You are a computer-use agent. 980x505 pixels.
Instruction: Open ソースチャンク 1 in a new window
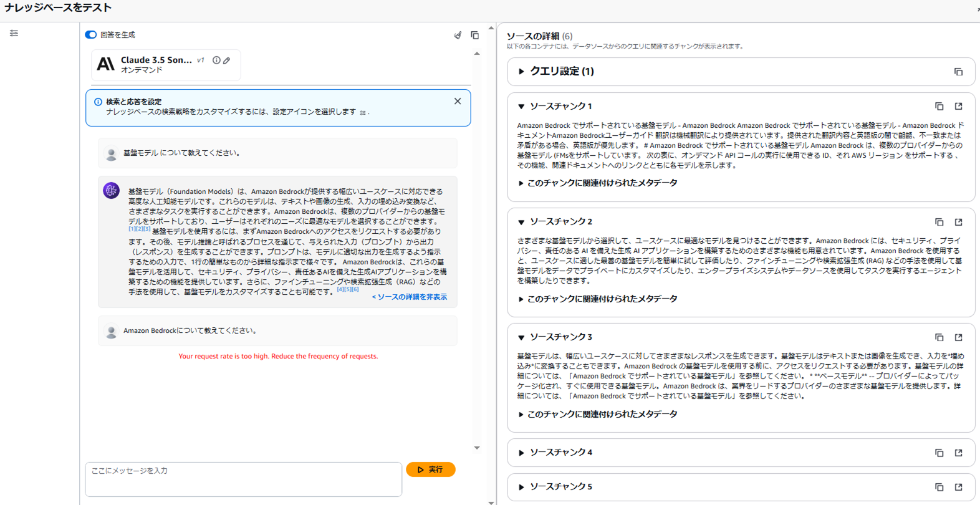pyautogui.click(x=959, y=107)
